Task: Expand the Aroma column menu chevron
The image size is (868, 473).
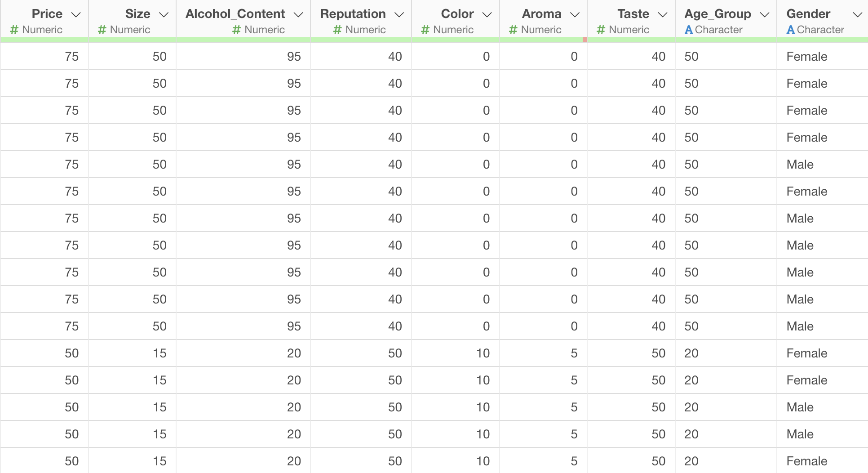Action: [575, 15]
